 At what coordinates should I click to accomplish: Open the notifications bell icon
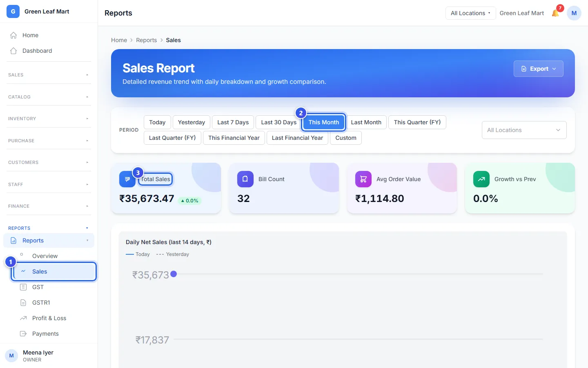[x=555, y=13]
